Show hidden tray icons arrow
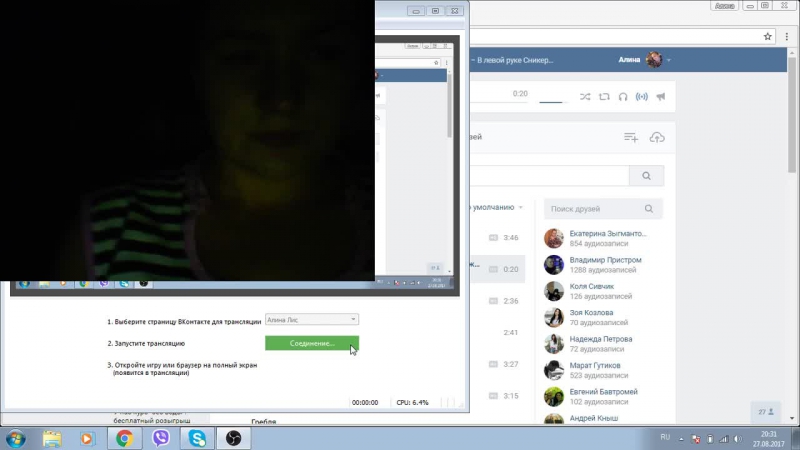800x450 pixels. pos(681,439)
